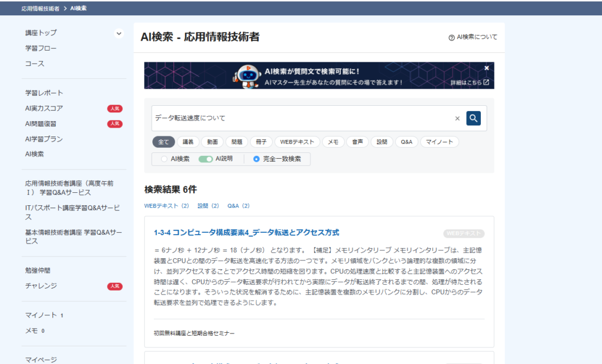Click the 人気 badge beside AI実力スコア

[115, 108]
